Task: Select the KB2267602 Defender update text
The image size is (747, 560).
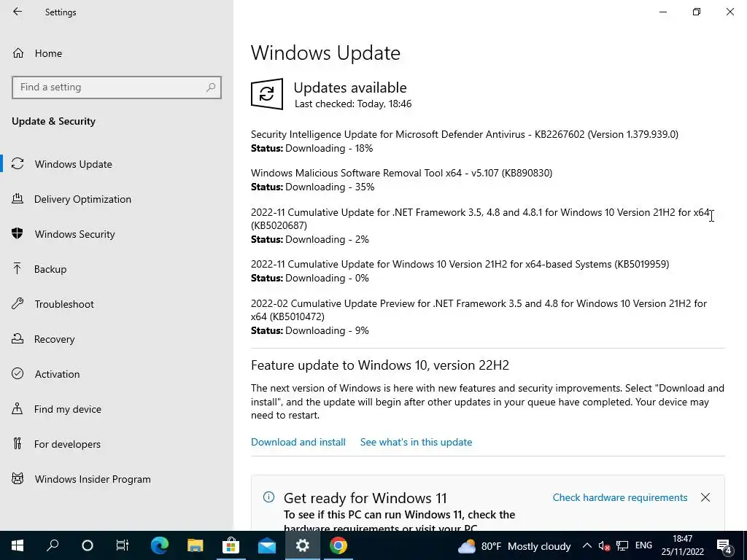Action: [x=465, y=134]
